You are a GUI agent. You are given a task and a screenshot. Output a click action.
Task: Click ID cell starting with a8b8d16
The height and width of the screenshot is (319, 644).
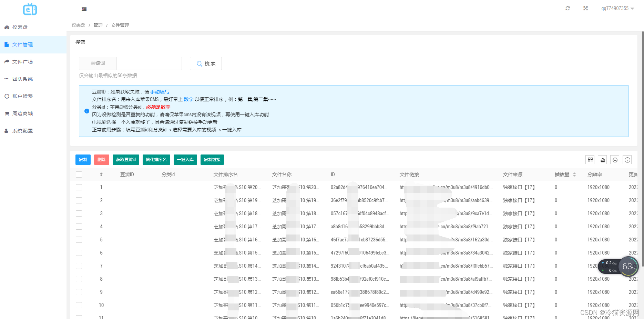coord(359,227)
